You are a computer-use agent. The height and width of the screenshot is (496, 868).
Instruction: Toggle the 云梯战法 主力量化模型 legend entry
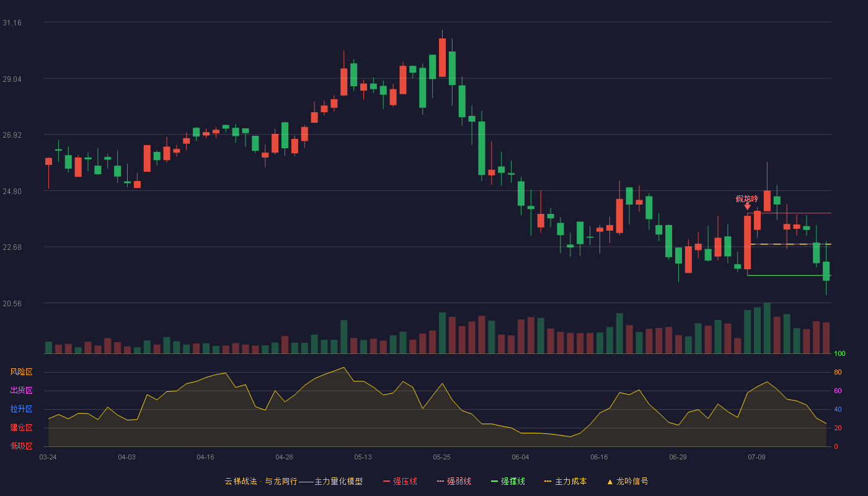coord(293,481)
